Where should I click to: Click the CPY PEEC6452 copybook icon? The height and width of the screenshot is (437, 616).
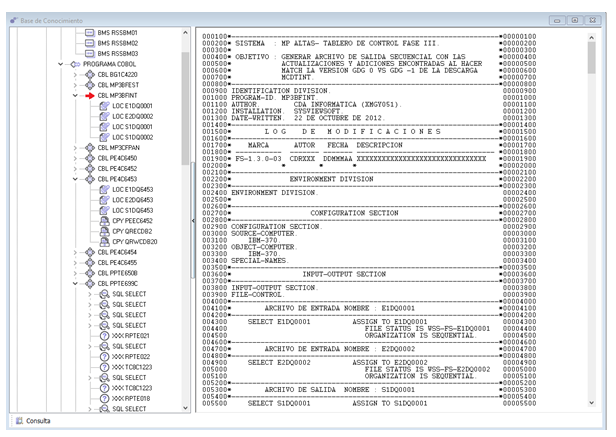pyautogui.click(x=103, y=220)
